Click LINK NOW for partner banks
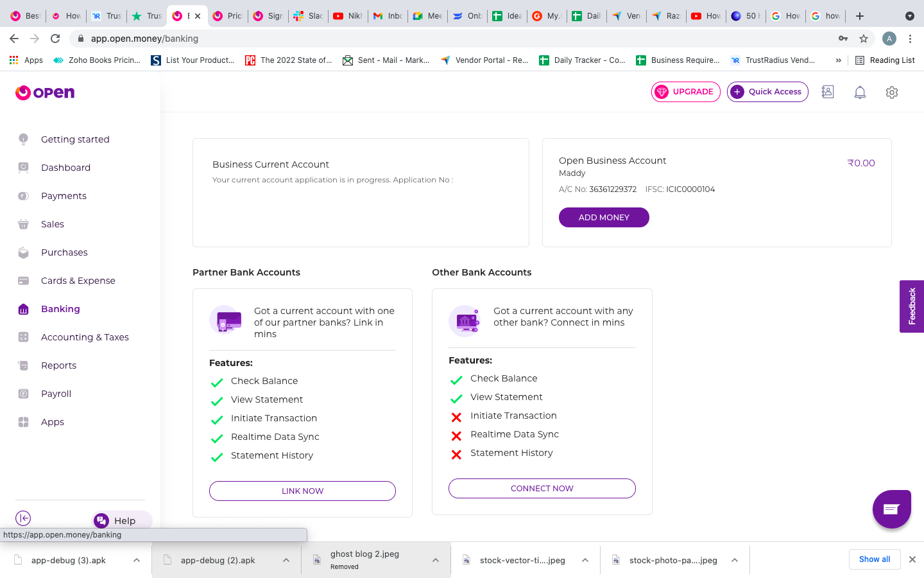The height and width of the screenshot is (578, 924). 302,491
